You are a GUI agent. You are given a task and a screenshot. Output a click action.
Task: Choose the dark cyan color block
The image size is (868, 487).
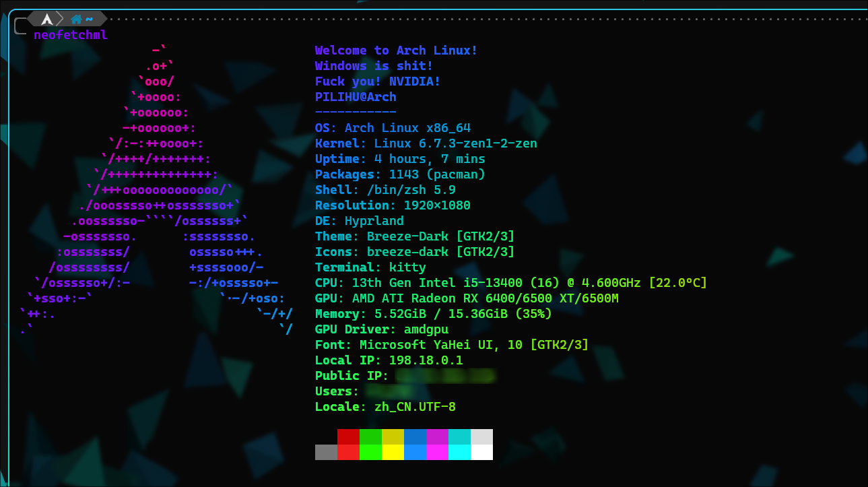(459, 436)
